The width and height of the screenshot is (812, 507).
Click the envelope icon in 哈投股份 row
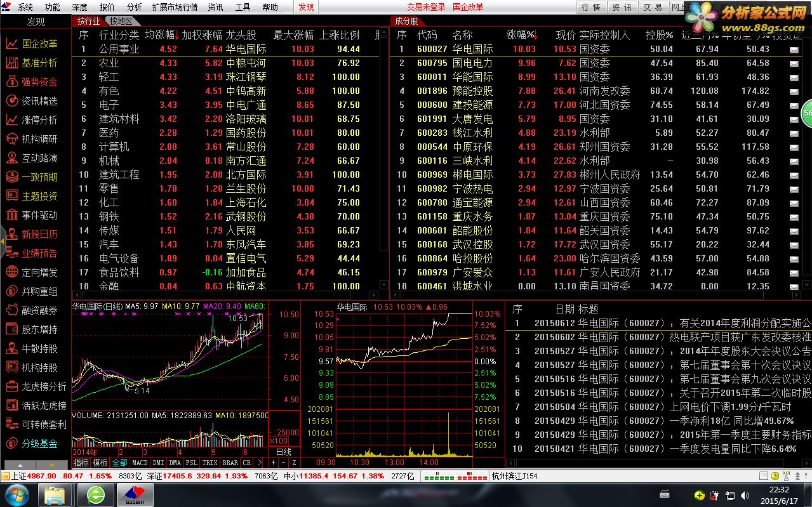tap(794, 259)
